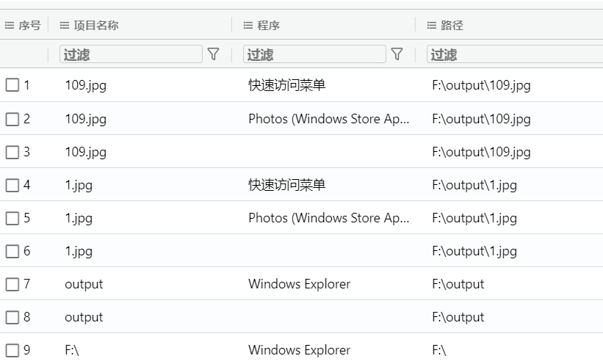603x364 pixels.
Task: Select 1.jpg name in row 4
Action: click(79, 185)
